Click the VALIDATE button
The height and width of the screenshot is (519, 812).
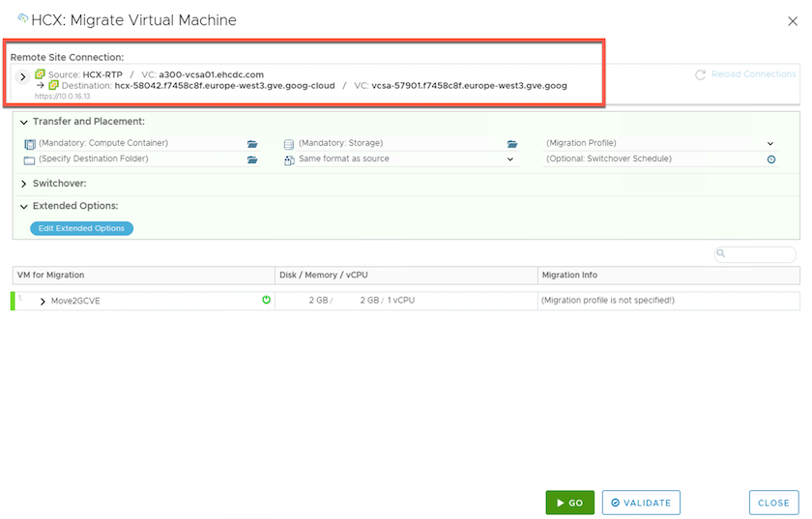pyautogui.click(x=641, y=503)
